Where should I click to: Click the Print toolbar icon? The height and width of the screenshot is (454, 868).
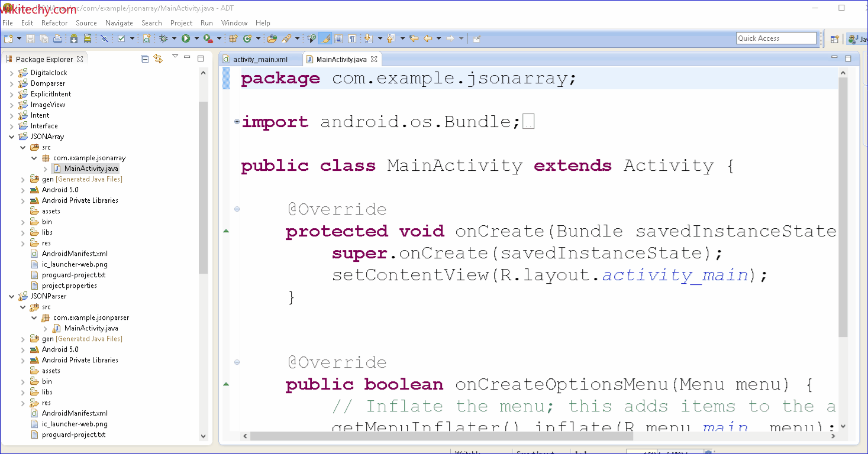tap(57, 38)
